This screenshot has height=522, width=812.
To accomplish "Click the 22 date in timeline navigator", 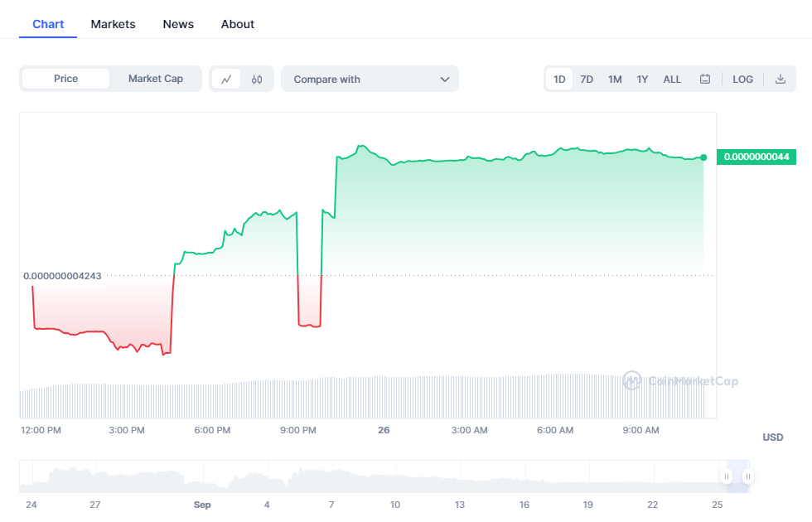I will tap(653, 505).
